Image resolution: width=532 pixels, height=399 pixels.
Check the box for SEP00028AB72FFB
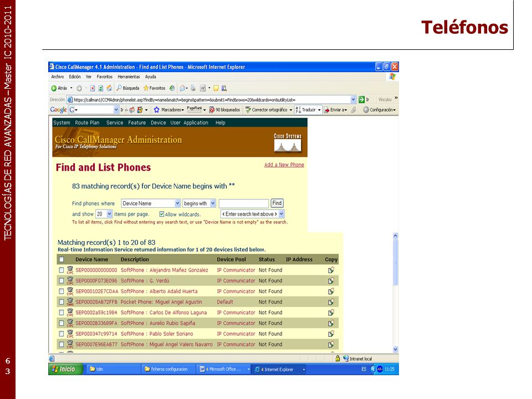pyautogui.click(x=62, y=302)
